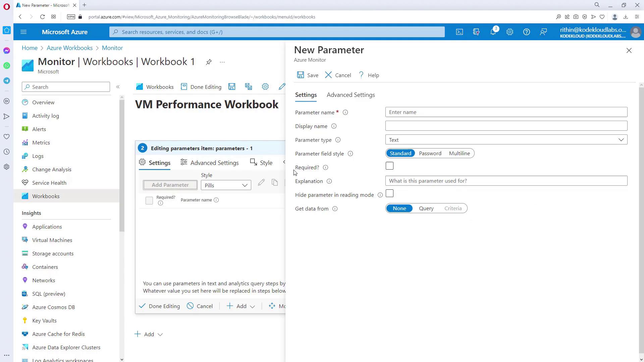This screenshot has height=362, width=644.
Task: Click the Parameter name input field
Action: point(506,112)
